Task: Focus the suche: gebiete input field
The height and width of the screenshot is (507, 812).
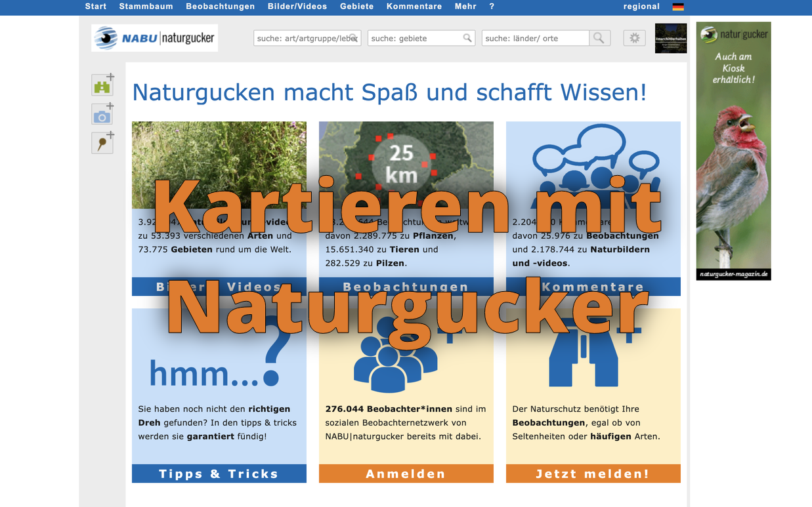Action: [421, 38]
